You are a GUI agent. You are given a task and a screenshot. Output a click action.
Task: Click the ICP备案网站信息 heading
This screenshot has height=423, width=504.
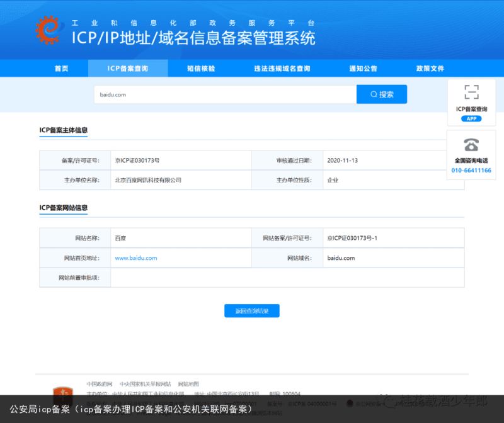[64, 208]
